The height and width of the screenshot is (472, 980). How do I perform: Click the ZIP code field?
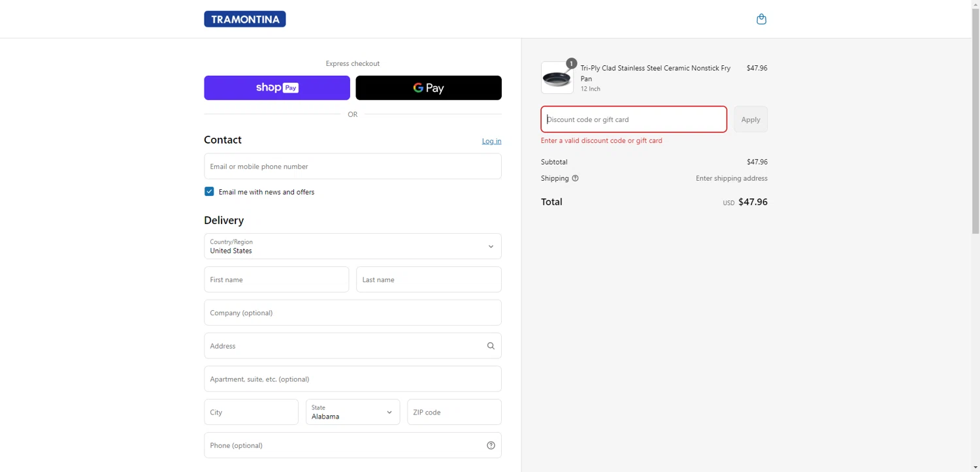[454, 412]
